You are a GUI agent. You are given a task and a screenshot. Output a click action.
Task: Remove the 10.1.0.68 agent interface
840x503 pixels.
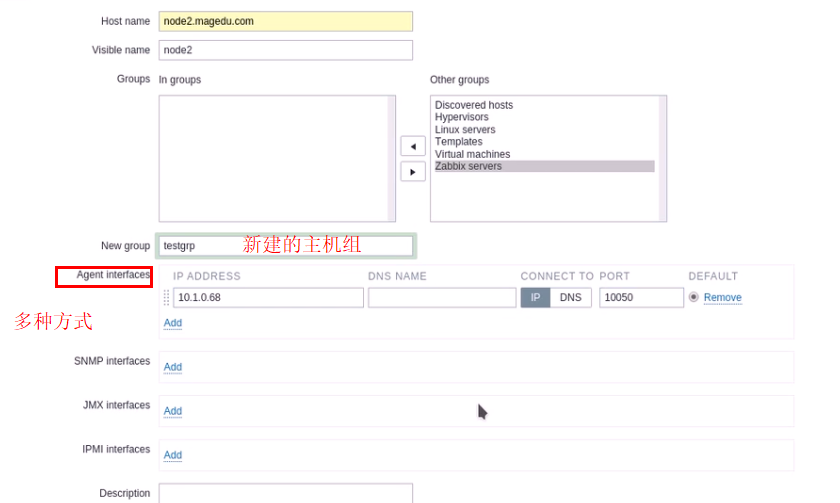(x=722, y=297)
